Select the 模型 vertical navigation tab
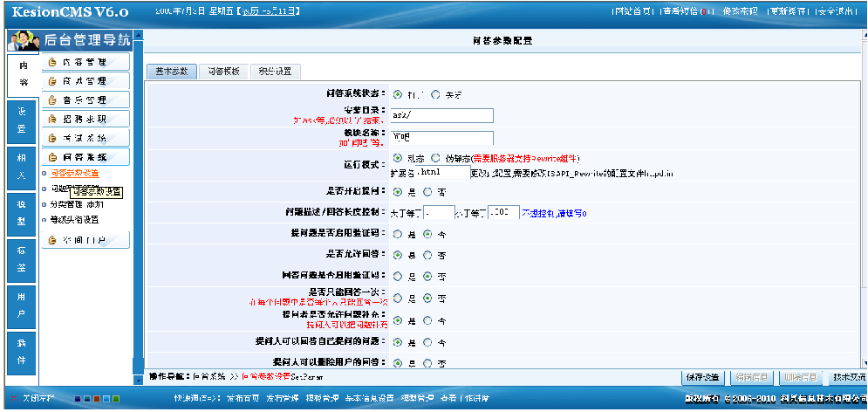This screenshot has width=868, height=412. [23, 214]
